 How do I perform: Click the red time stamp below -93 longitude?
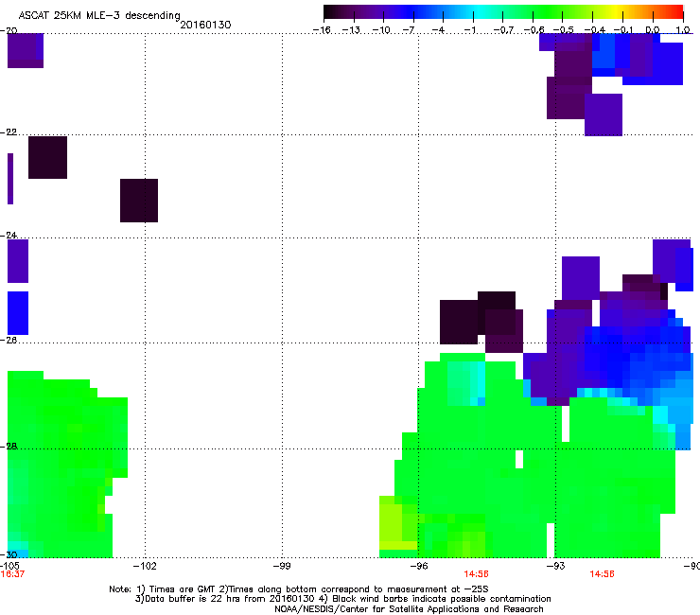602,574
